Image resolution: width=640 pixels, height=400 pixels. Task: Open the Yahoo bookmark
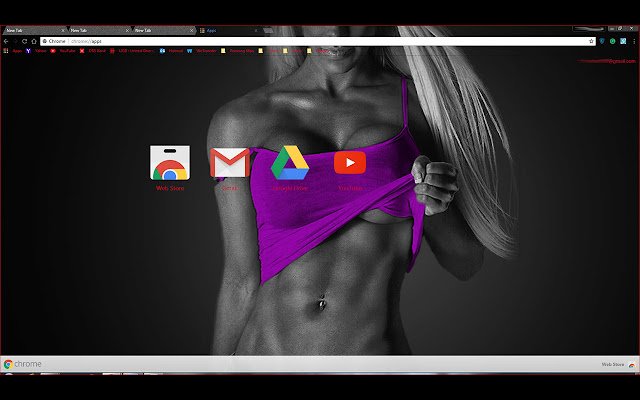tap(36, 51)
